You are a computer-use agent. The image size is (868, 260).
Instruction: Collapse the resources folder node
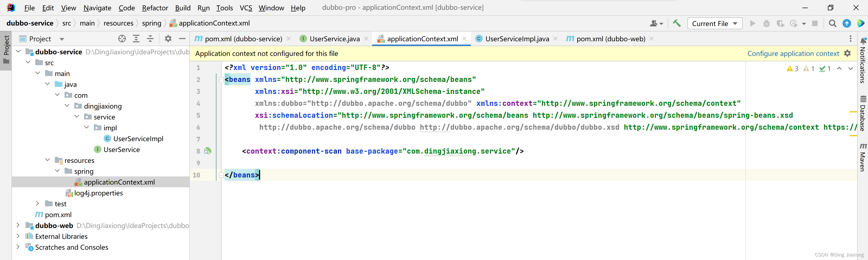pos(48,160)
